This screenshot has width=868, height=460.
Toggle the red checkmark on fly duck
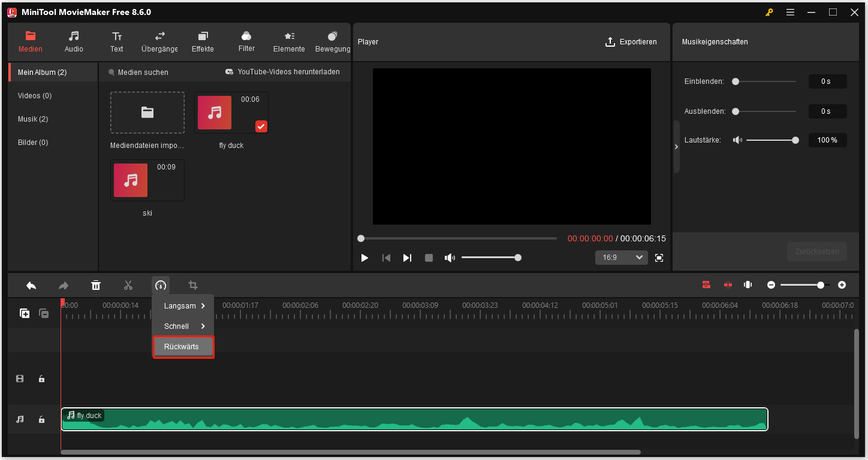coord(261,126)
